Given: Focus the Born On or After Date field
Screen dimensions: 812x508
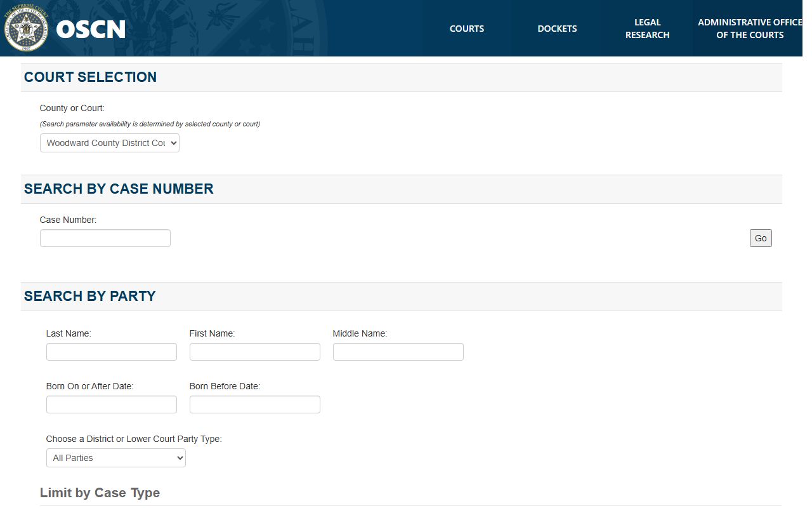Looking at the screenshot, I should 112,404.
